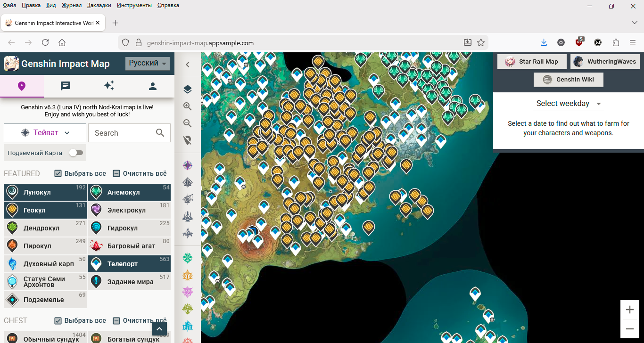Click the Star Rail Map button
Viewport: 644px width, 343px height.
[531, 62]
